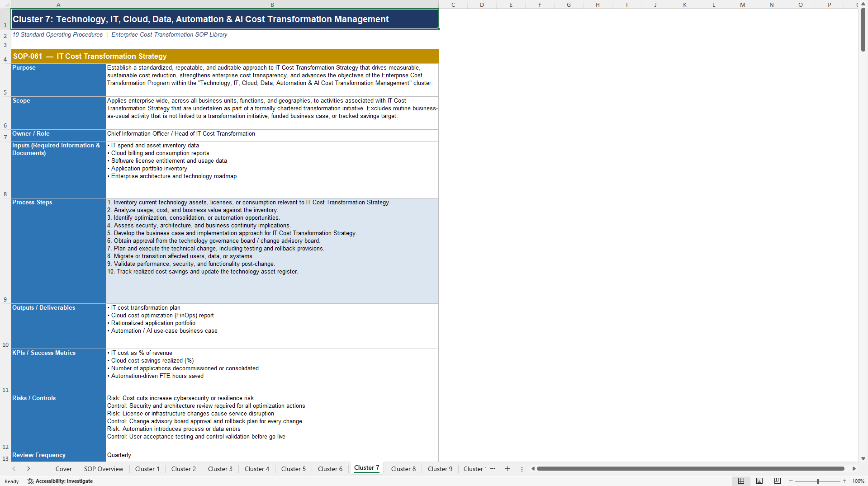The image size is (868, 486).
Task: Click vertical scrollbar up arrow
Action: point(863,4)
